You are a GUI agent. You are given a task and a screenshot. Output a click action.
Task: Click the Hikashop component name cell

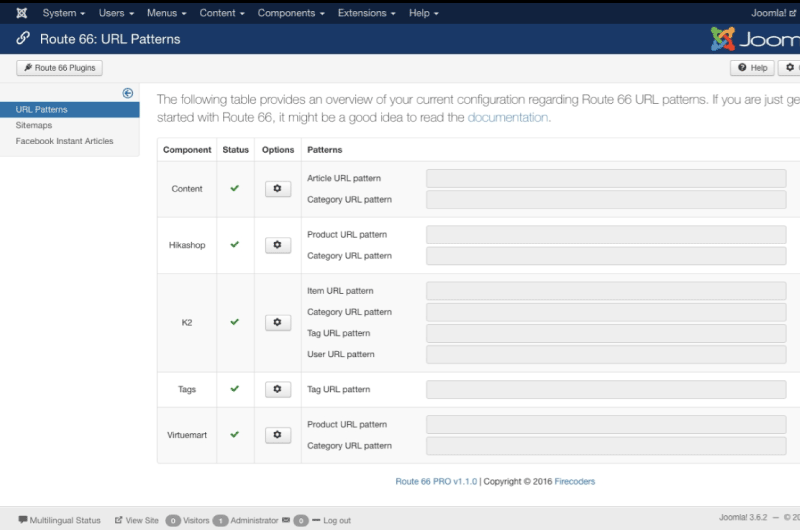click(x=187, y=245)
